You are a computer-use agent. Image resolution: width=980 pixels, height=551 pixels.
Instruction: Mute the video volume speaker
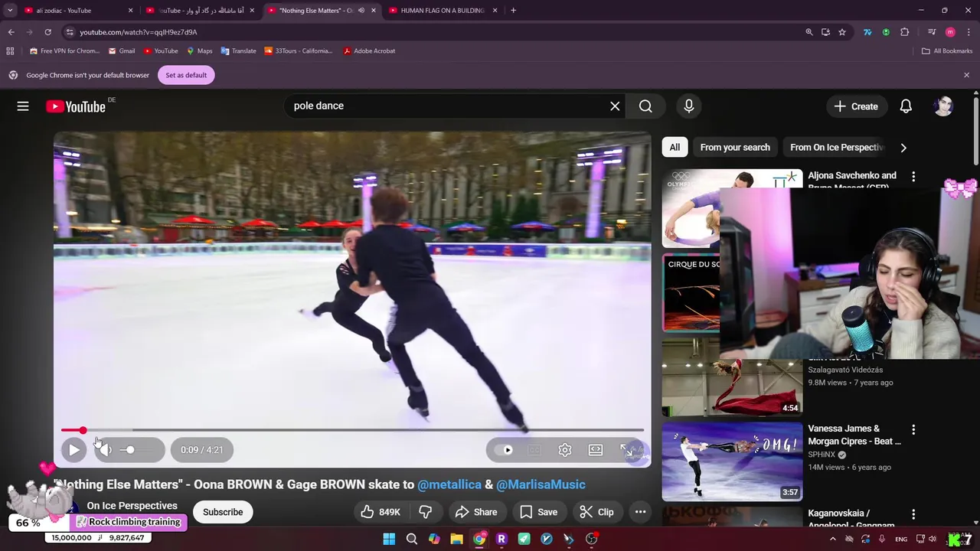tap(106, 450)
